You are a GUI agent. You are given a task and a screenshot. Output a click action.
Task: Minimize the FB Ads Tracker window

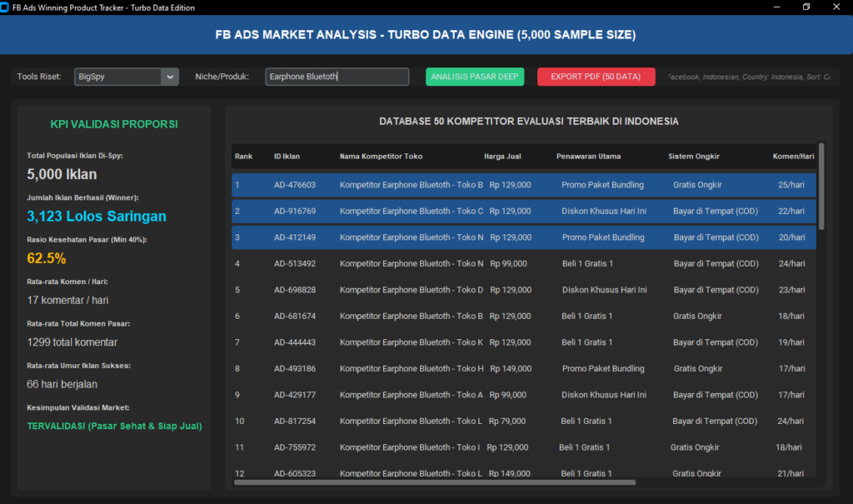(x=777, y=7)
